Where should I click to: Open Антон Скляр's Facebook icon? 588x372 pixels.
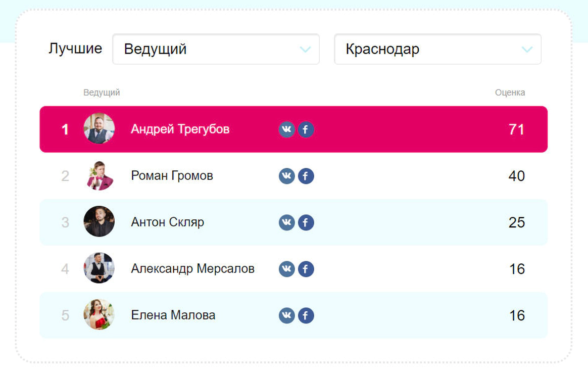pyautogui.click(x=306, y=222)
